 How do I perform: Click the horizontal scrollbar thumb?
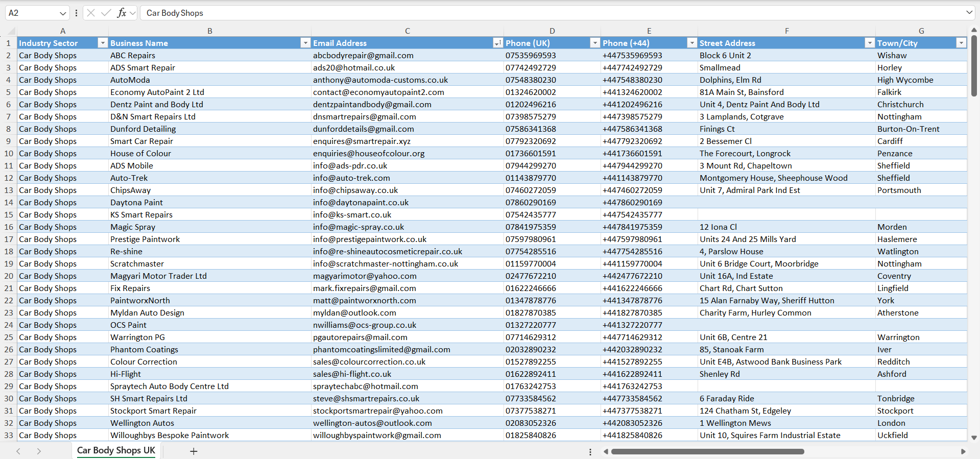(707, 451)
